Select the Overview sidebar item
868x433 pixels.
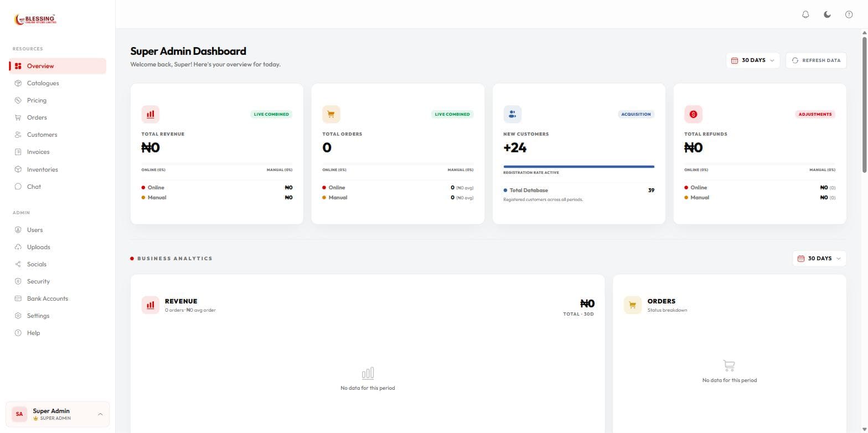point(58,66)
